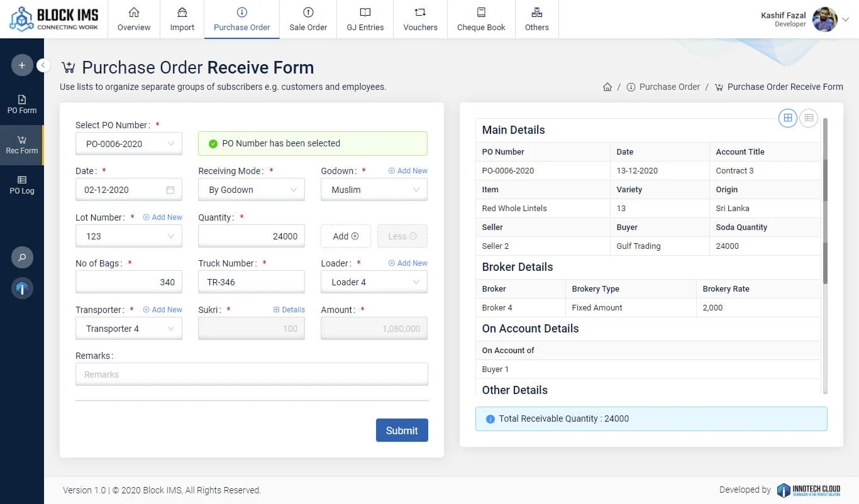The height and width of the screenshot is (504, 859).
Task: Switch to grid view in the details panel
Action: [x=787, y=118]
